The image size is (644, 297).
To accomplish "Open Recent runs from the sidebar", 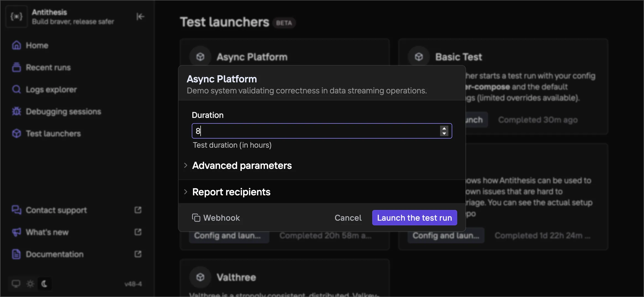I will 48,67.
